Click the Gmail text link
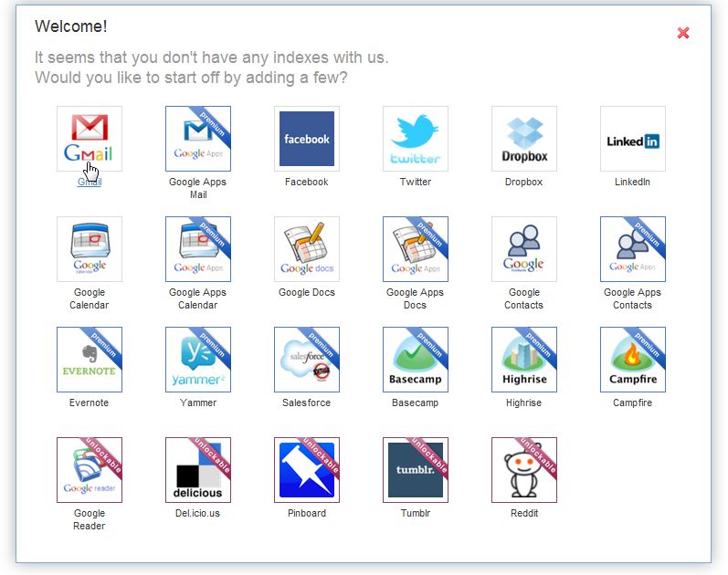The height and width of the screenshot is (575, 728). (90, 182)
